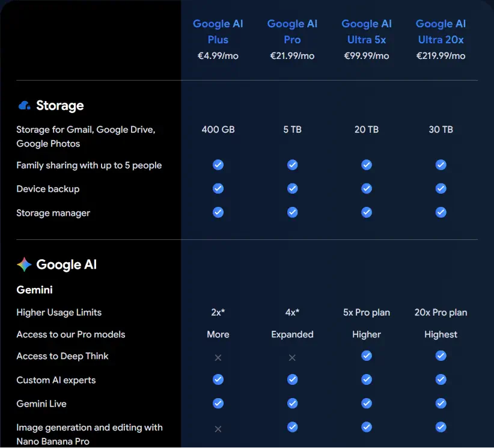The height and width of the screenshot is (448, 494).
Task: Click the €99.99/mo price
Action: [x=367, y=56]
